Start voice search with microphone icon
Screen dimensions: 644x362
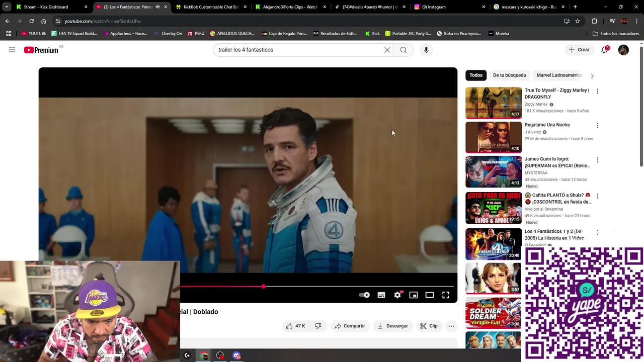(426, 50)
